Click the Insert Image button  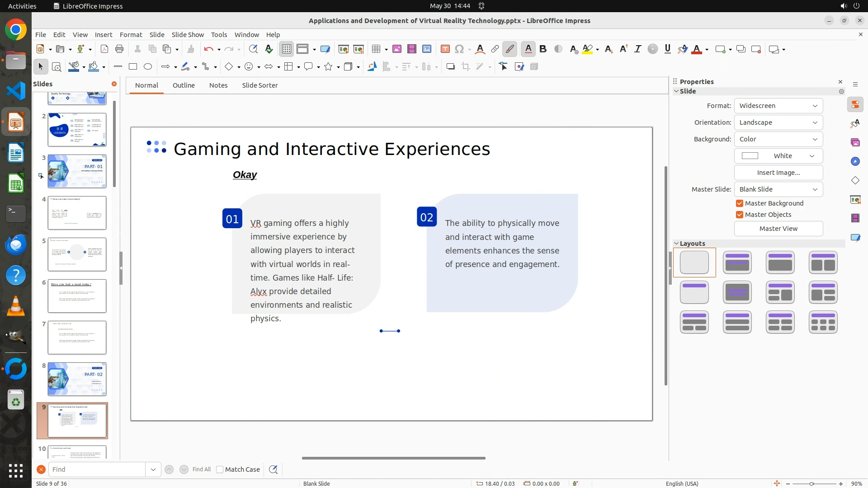coord(778,173)
